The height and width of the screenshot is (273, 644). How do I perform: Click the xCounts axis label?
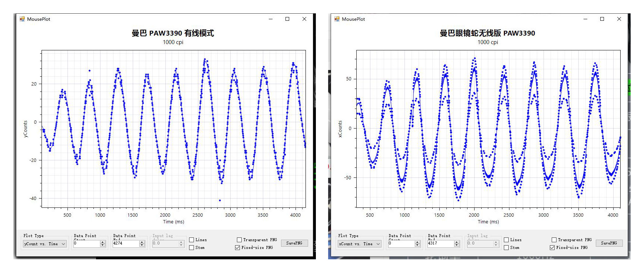340,129
